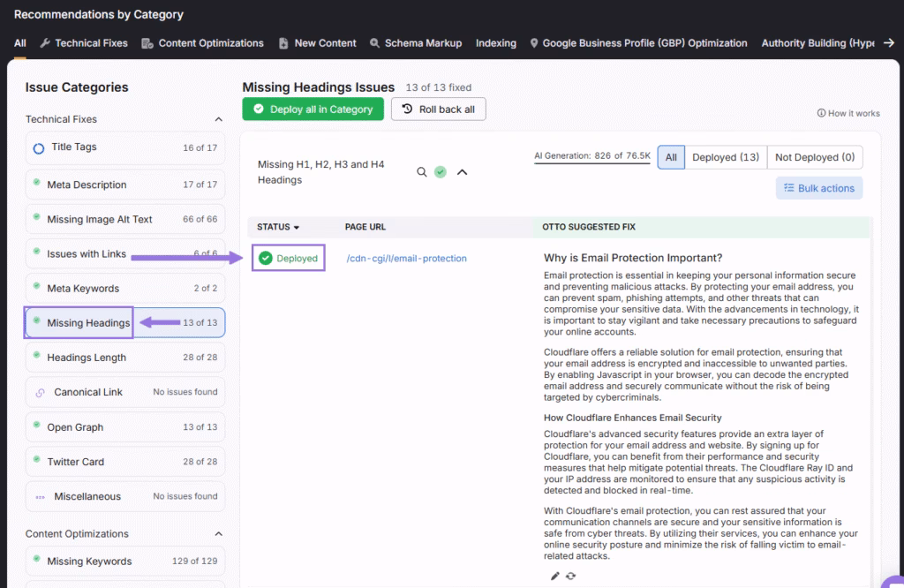Screen dimensions: 904x588
Task: Click the green check icon next to search
Action: (440, 172)
